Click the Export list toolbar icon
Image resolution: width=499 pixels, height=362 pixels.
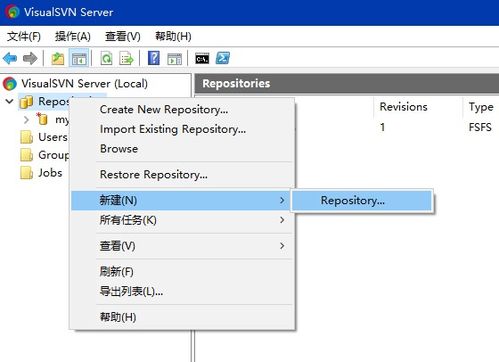(x=127, y=59)
